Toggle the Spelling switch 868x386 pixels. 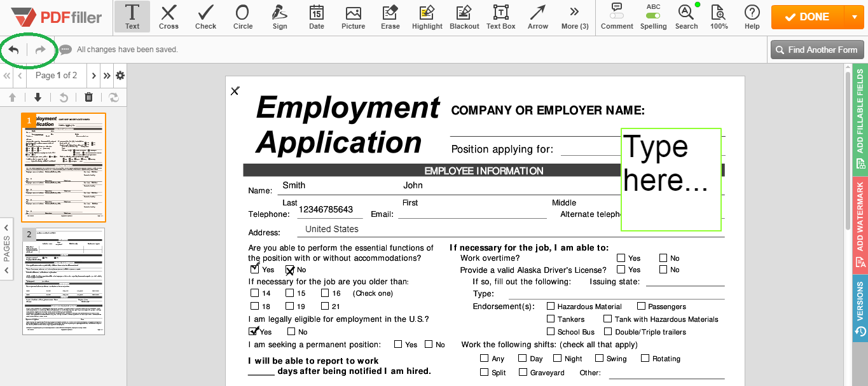[653, 17]
